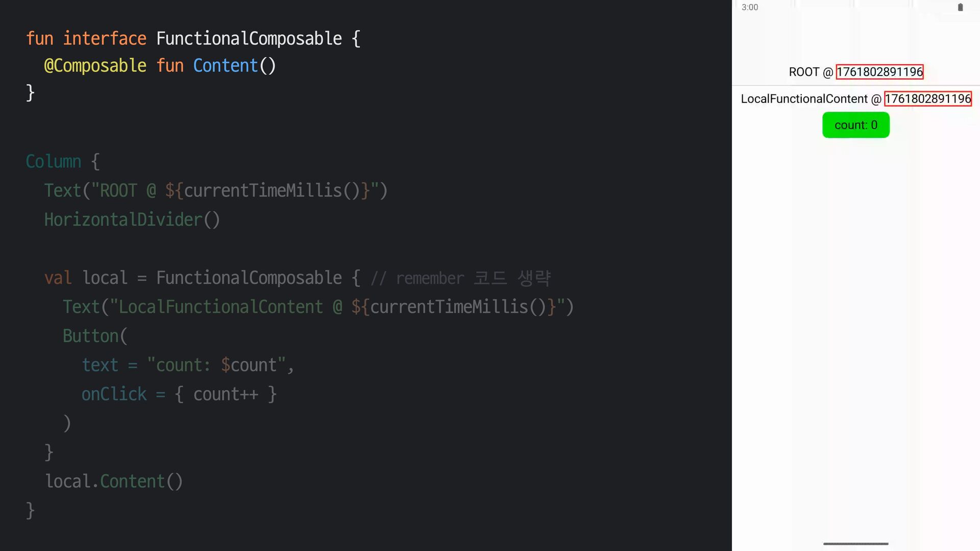Screen dimensions: 980x551
Task: Click the text = "count: $count" line
Action: [187, 365]
